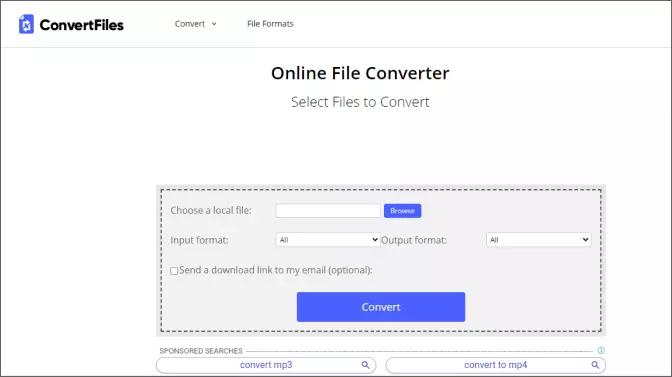This screenshot has height=377, width=672.
Task: Enable sending download link to email
Action: (174, 271)
